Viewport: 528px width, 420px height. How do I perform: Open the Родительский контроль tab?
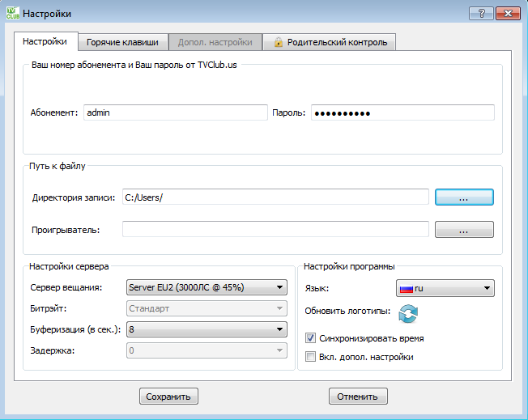click(x=330, y=42)
